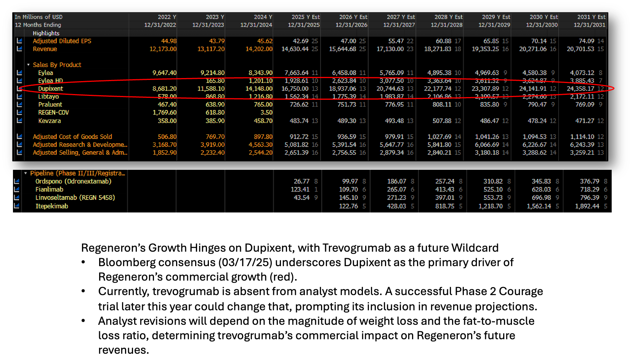Select 2022 Eylea sales value 9,647.40

[x=165, y=73]
